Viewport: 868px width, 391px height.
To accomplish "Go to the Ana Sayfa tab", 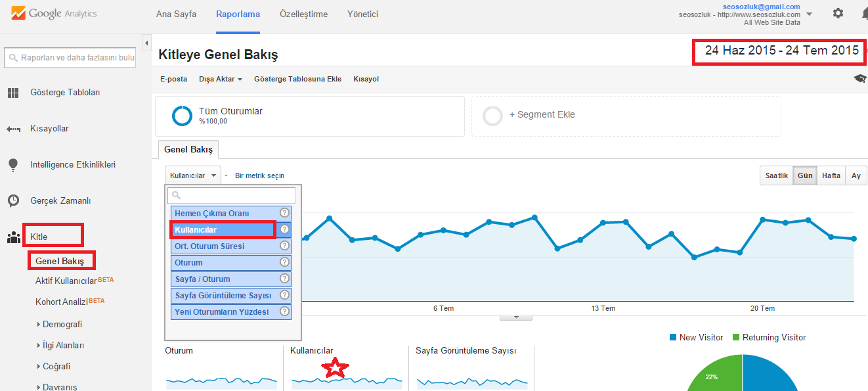I will [176, 14].
